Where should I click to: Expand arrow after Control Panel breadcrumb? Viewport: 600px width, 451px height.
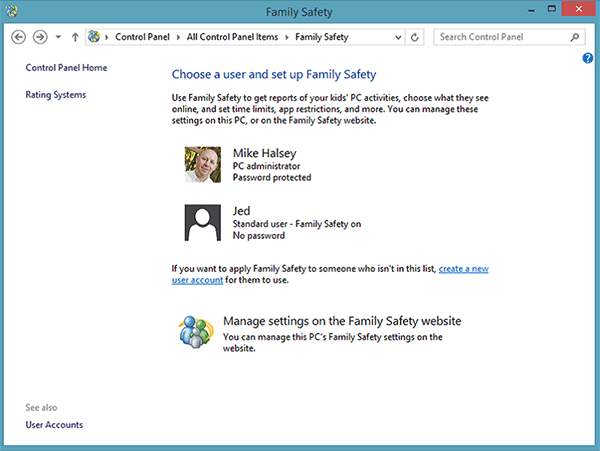pos(181,37)
